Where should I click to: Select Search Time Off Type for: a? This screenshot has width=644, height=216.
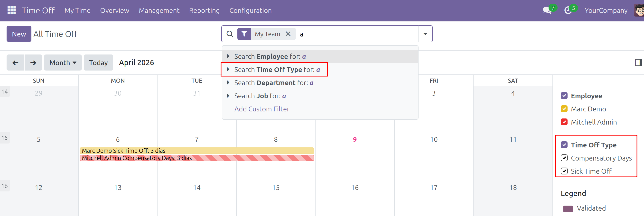click(x=320, y=69)
